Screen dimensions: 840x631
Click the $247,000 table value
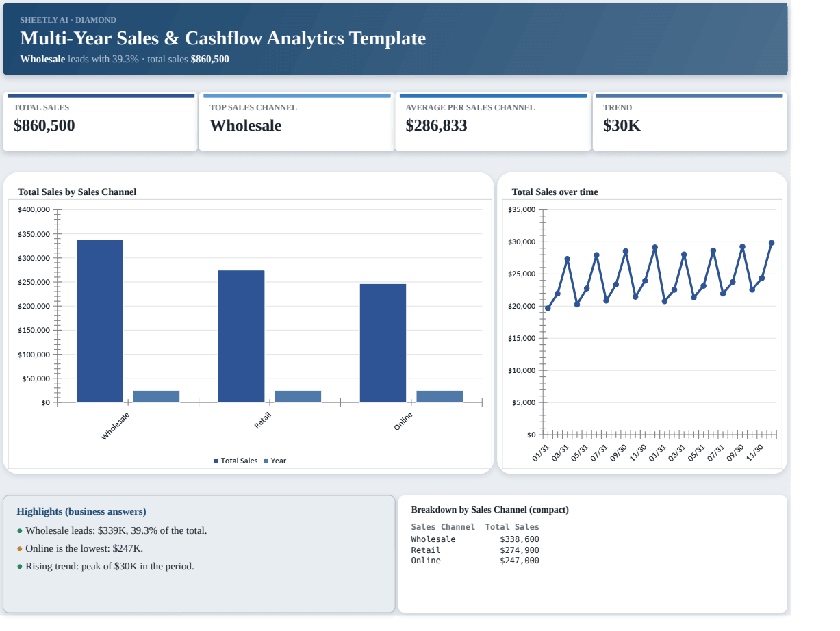point(520,561)
